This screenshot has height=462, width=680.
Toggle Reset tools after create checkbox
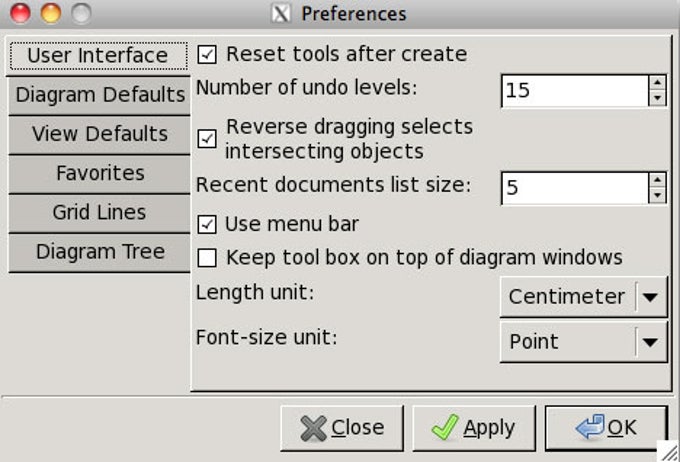(207, 54)
